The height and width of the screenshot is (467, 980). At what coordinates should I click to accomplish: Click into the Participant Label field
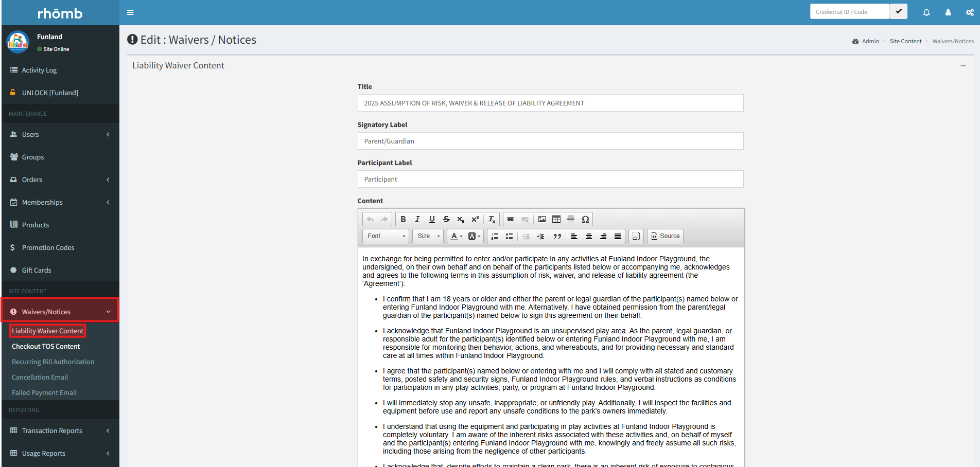coord(550,179)
